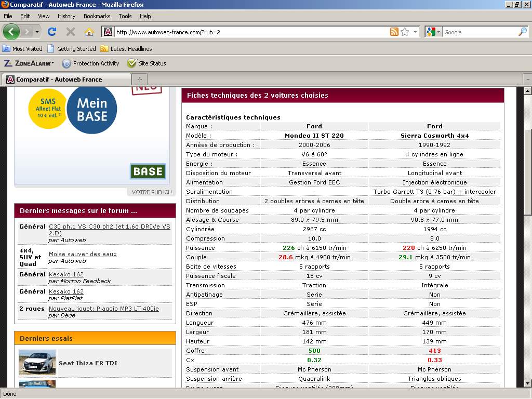This screenshot has width=532, height=399.
Task: Open the ZoneAlarm dropdown menu
Action: pos(30,63)
